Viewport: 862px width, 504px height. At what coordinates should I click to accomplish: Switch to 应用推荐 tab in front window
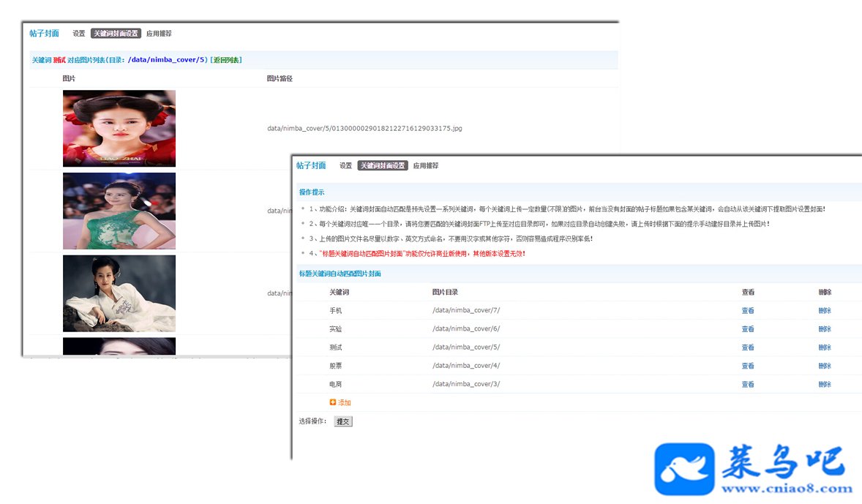425,165
